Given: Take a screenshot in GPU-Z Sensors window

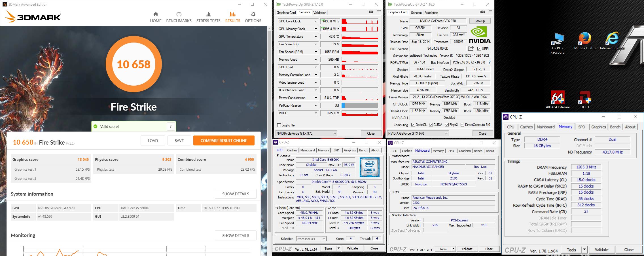Looking at the screenshot, I should tap(371, 12).
